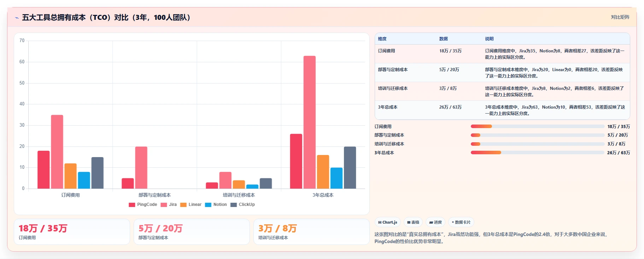Select the 进度 tag chip
Screen dimensions: 644x259
click(x=435, y=222)
